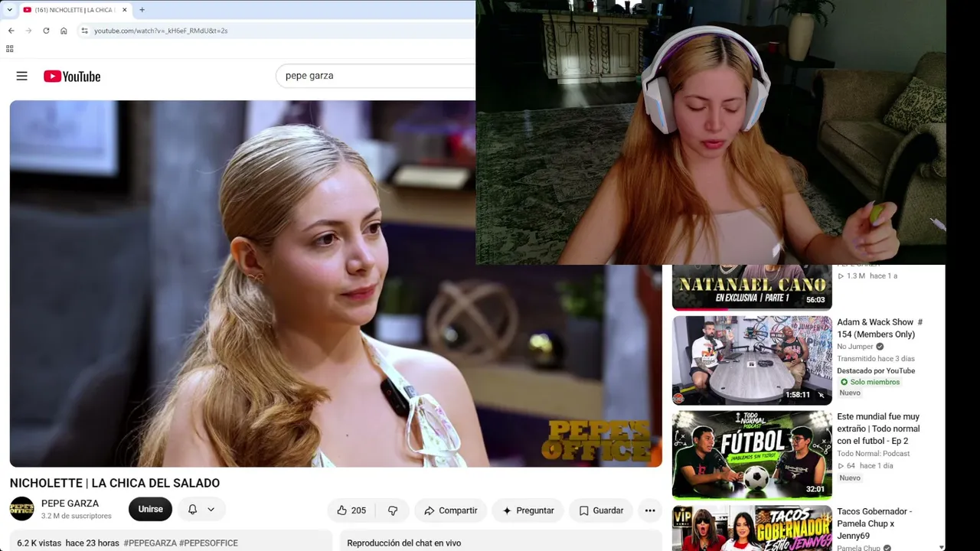The height and width of the screenshot is (551, 980).
Task: Open the YouTube guide hamburger menu
Action: click(21, 76)
